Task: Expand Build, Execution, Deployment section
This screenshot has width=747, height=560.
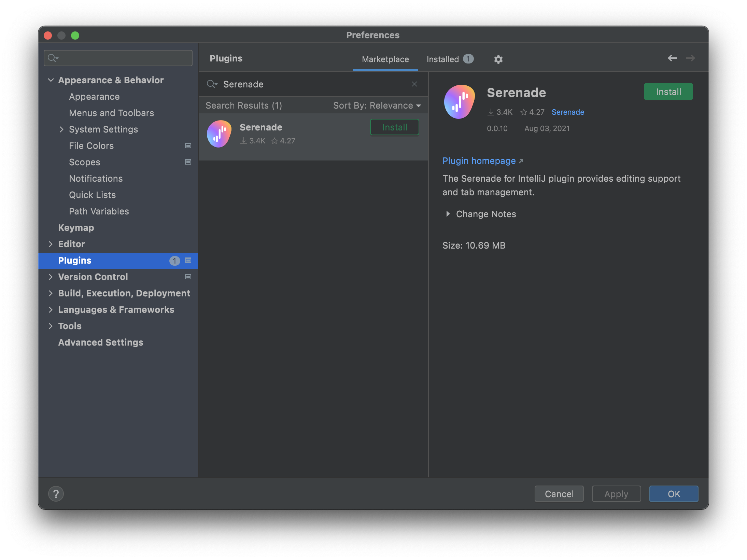Action: (x=51, y=293)
